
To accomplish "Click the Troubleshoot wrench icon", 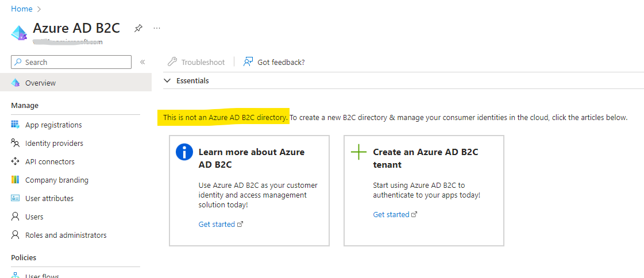I will click(172, 62).
